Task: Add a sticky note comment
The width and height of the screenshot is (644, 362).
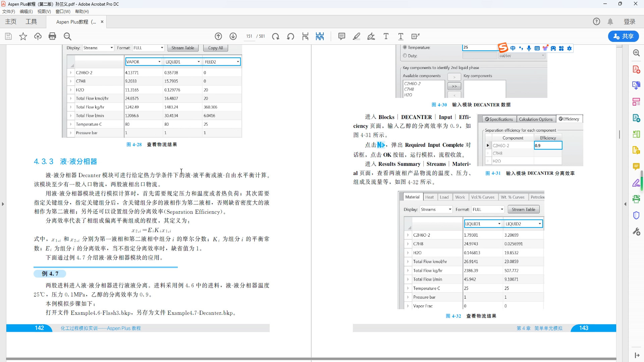Action: tap(342, 36)
